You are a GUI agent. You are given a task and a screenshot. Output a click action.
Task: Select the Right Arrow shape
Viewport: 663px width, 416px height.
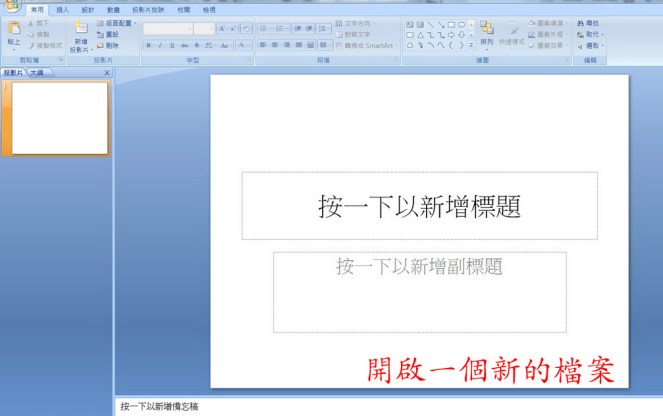451,35
